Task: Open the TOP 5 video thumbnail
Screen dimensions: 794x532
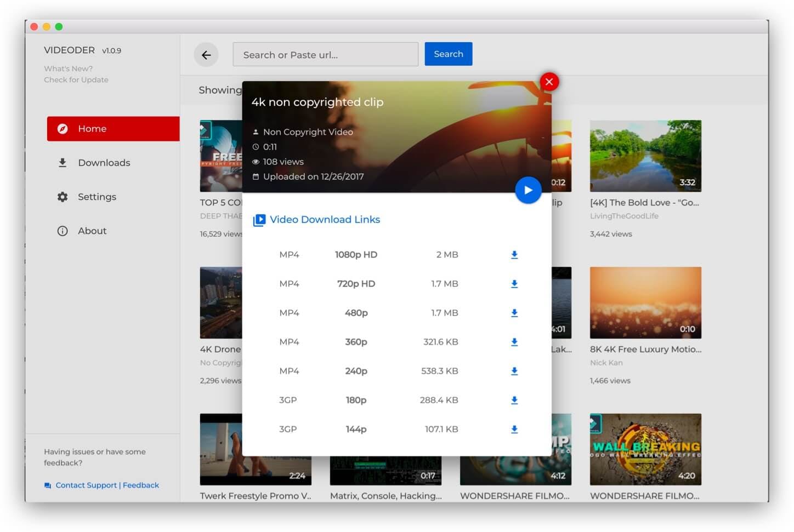Action: point(221,156)
